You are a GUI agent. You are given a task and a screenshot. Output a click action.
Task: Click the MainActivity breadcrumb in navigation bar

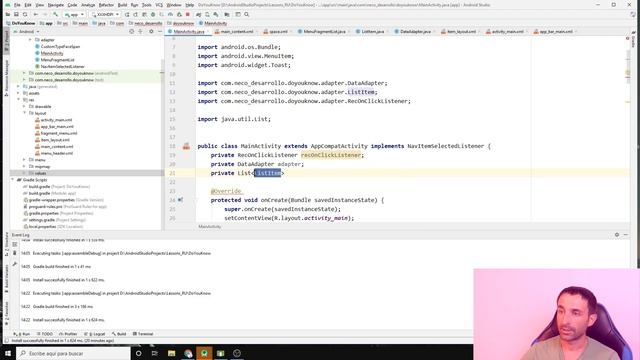pyautogui.click(x=213, y=23)
